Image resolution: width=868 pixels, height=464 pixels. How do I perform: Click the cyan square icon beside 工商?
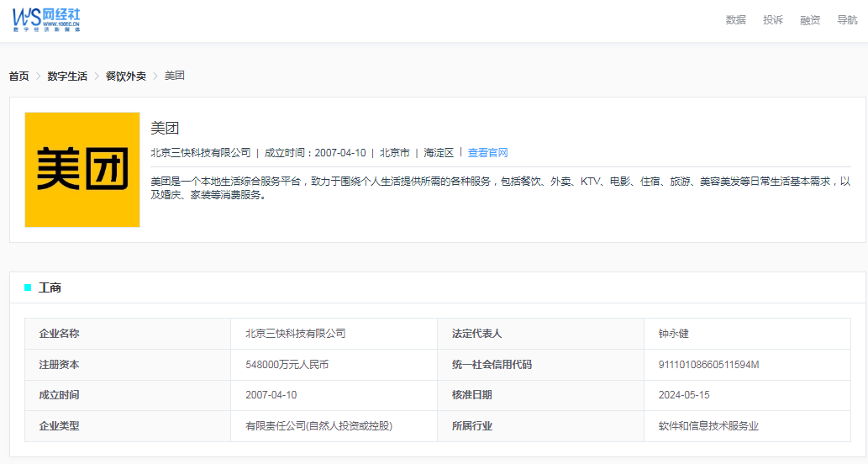pyautogui.click(x=28, y=287)
